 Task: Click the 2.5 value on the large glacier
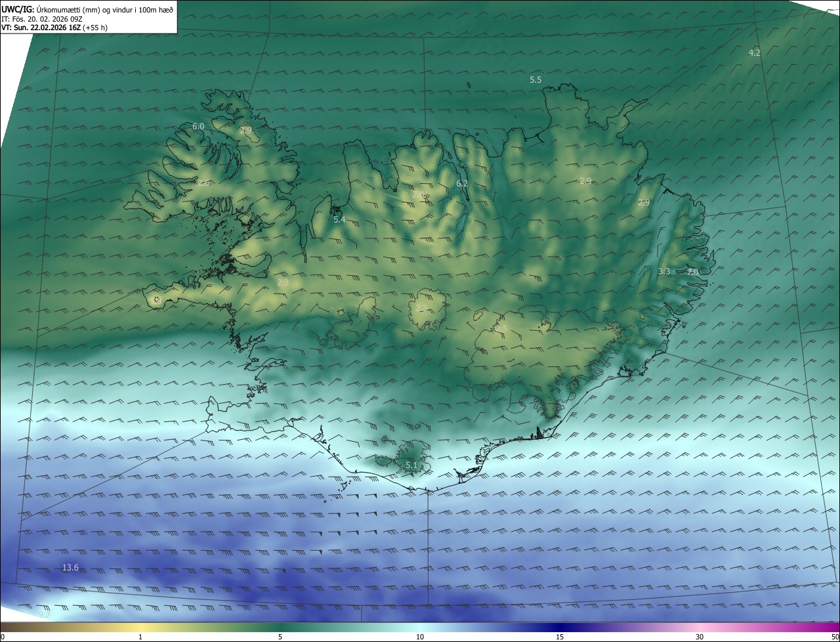click(501, 328)
